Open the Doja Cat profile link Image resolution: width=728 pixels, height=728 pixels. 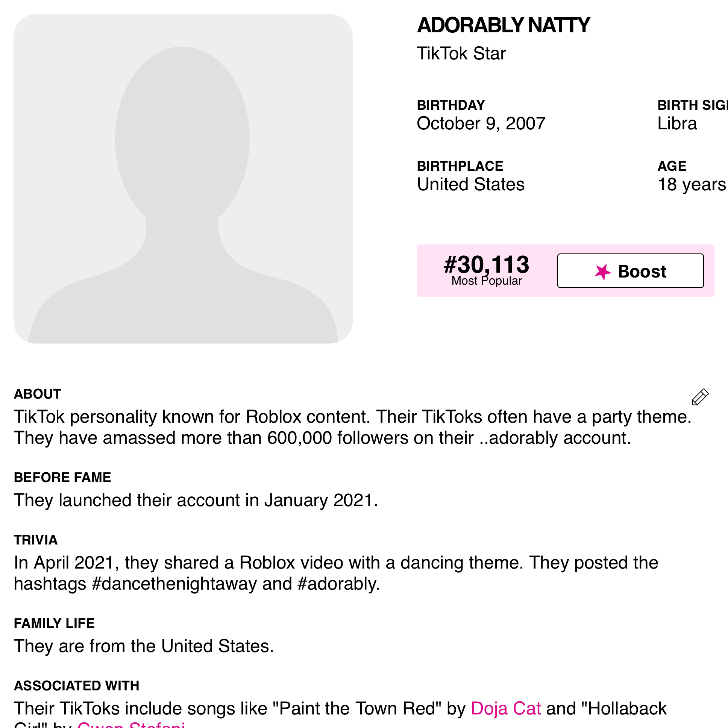[x=506, y=708]
